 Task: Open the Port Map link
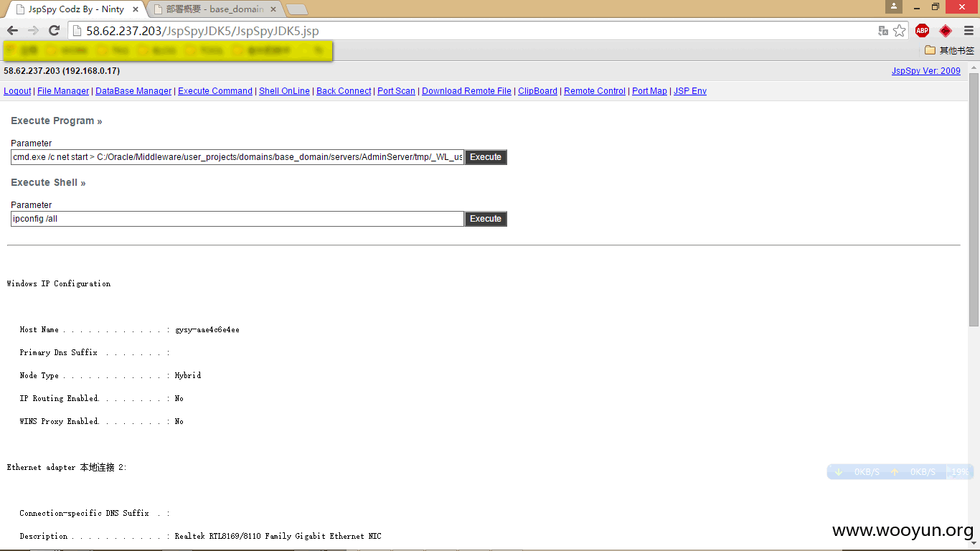pyautogui.click(x=649, y=91)
